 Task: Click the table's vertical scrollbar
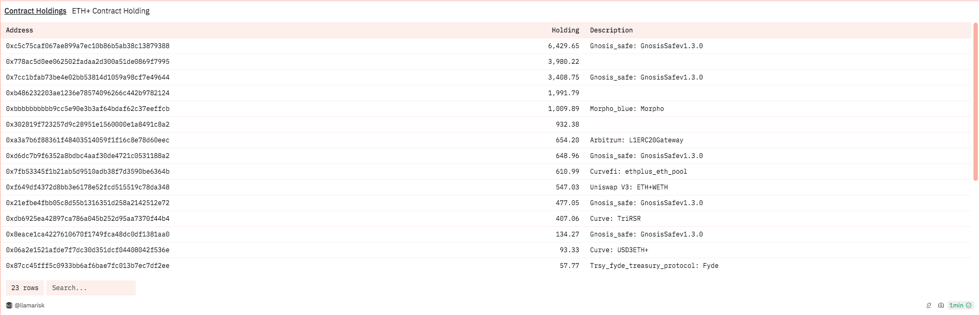pos(976,102)
